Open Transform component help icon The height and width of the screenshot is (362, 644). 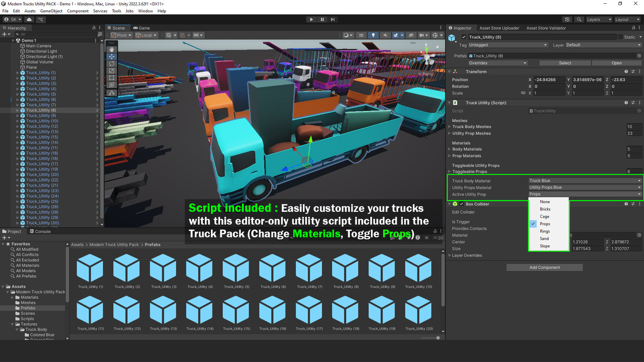(x=626, y=71)
